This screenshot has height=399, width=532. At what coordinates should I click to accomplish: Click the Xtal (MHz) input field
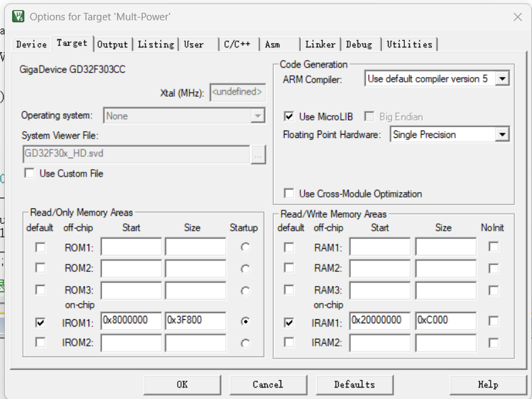237,92
